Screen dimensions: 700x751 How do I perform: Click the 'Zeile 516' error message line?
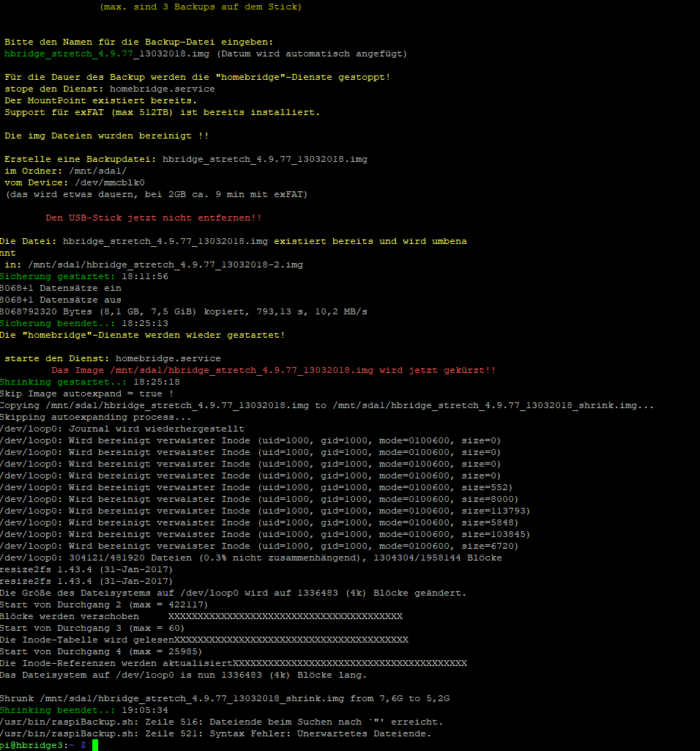[x=221, y=722]
